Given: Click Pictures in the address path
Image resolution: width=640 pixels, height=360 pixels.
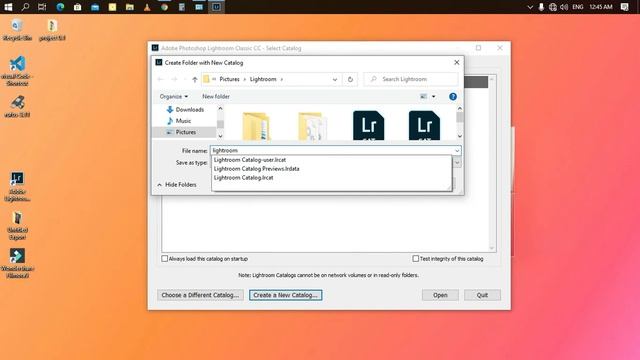Looking at the screenshot, I should pyautogui.click(x=229, y=79).
